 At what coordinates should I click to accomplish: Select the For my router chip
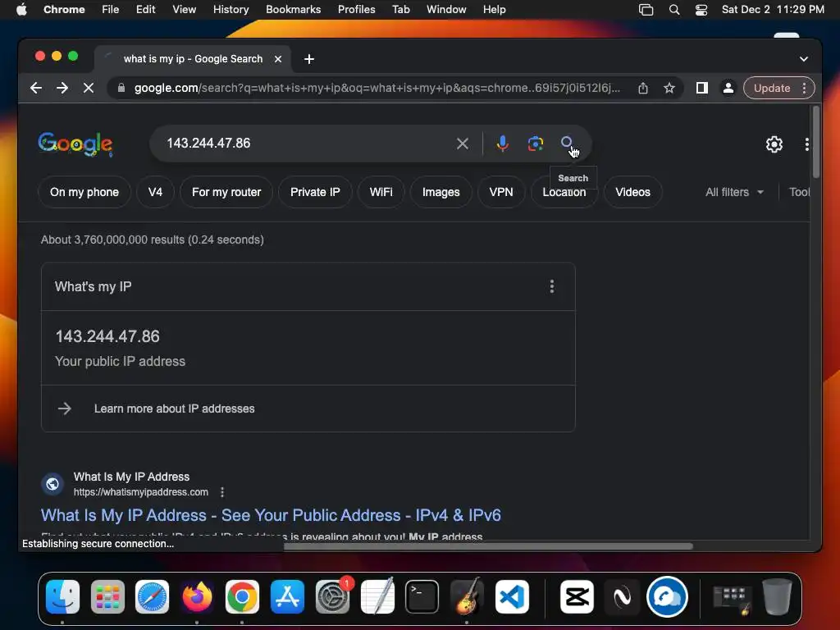[x=226, y=192]
